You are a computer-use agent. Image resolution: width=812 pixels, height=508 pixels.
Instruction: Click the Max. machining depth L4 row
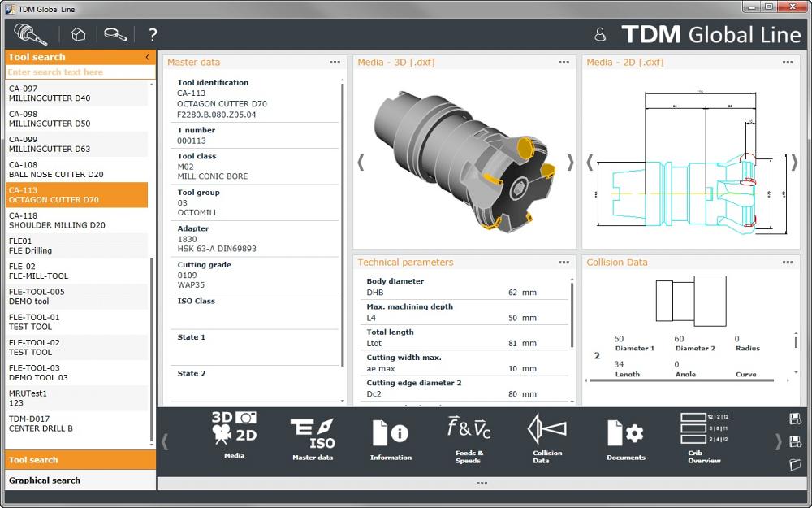coord(464,313)
